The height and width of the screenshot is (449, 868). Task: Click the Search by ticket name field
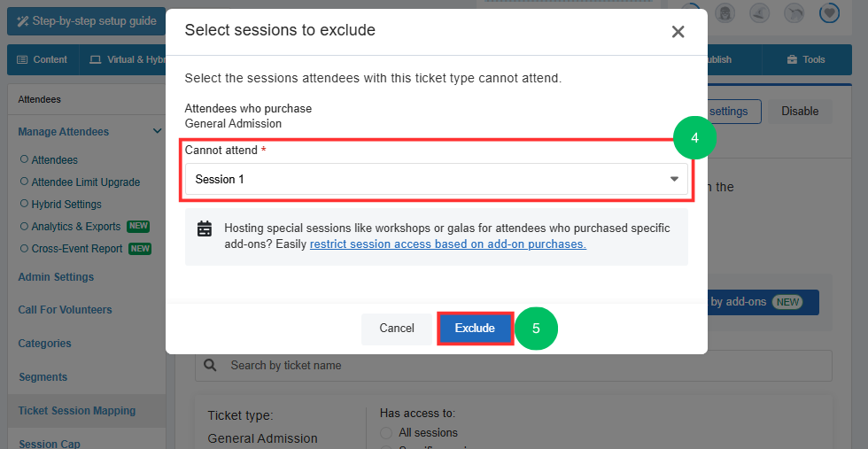coord(513,366)
